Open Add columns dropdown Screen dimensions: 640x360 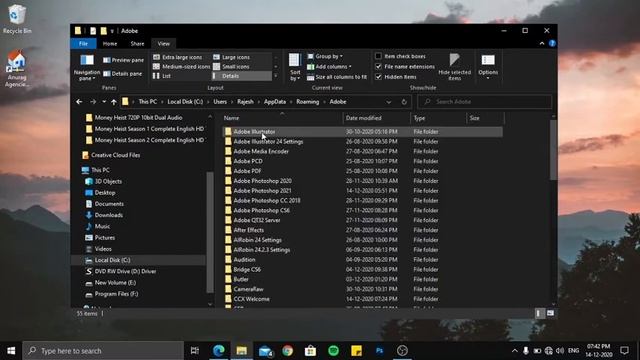click(x=329, y=67)
